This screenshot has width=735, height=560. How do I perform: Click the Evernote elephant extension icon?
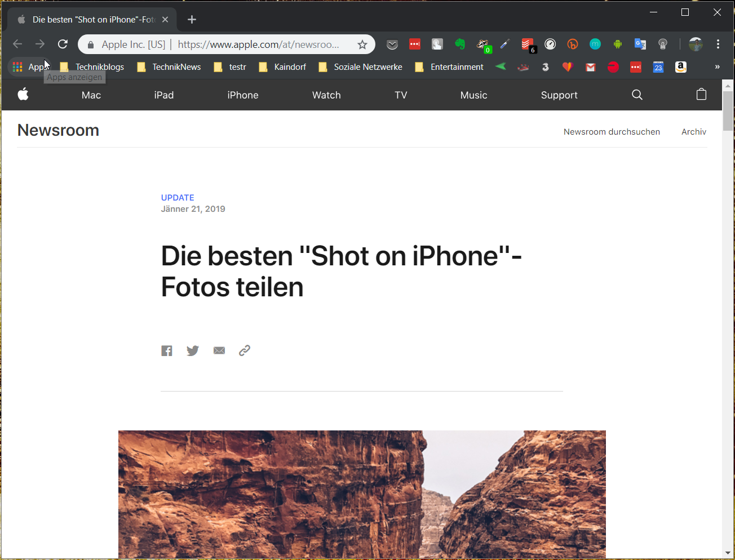(460, 45)
